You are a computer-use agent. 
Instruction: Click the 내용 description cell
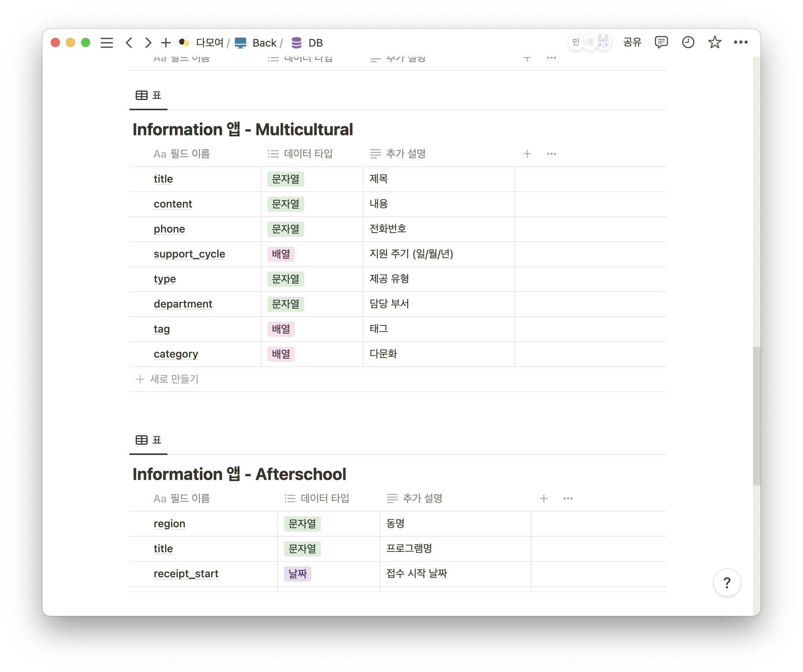(439, 204)
